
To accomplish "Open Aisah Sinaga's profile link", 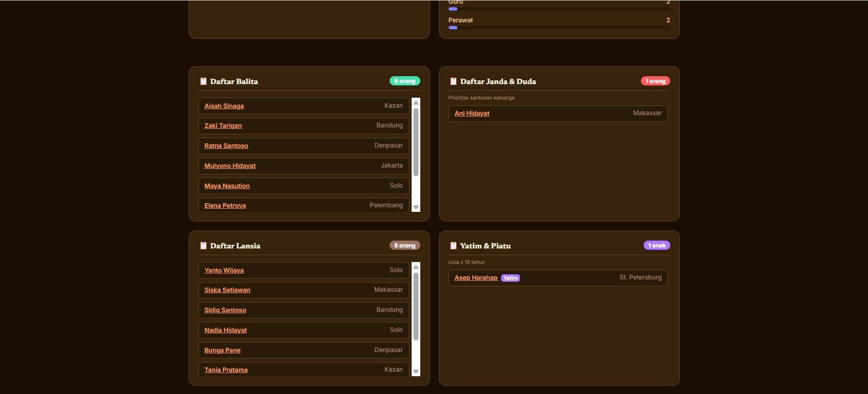I will pyautogui.click(x=224, y=106).
